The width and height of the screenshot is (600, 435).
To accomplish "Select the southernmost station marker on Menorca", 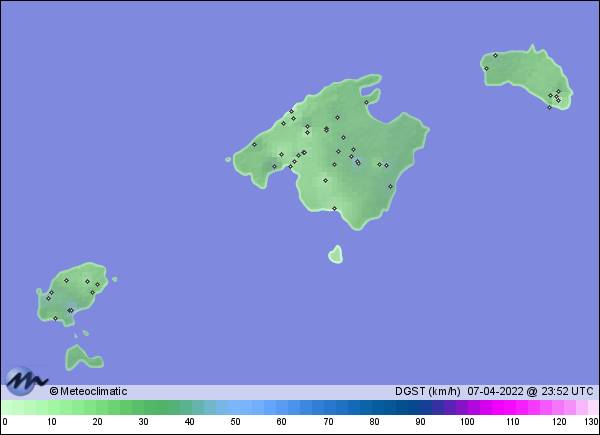I will [549, 108].
